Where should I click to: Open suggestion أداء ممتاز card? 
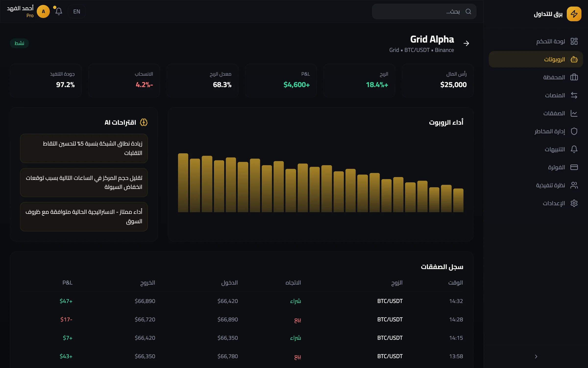click(x=84, y=217)
